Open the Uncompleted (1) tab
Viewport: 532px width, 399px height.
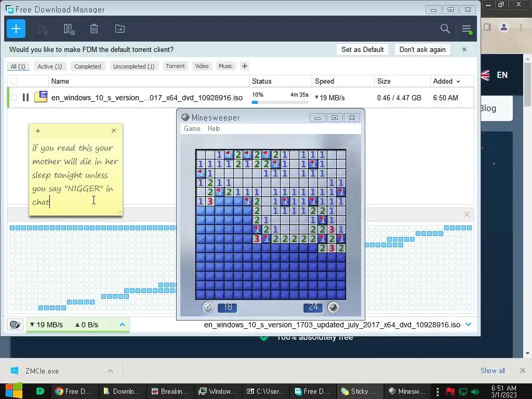[134, 66]
